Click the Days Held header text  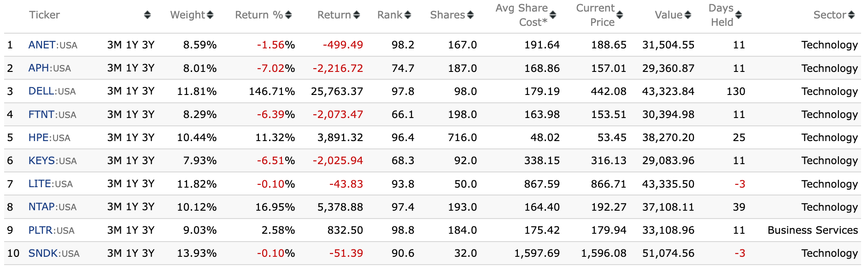click(721, 15)
